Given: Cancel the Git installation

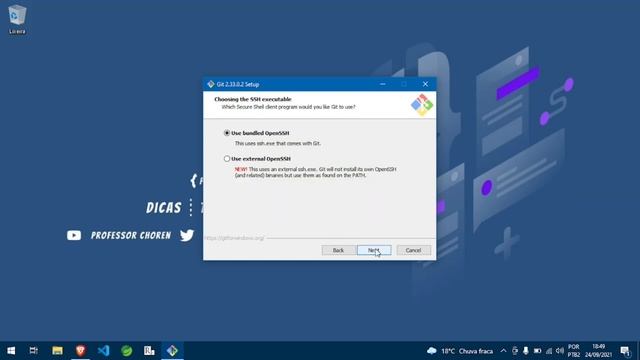Looking at the screenshot, I should pos(413,250).
